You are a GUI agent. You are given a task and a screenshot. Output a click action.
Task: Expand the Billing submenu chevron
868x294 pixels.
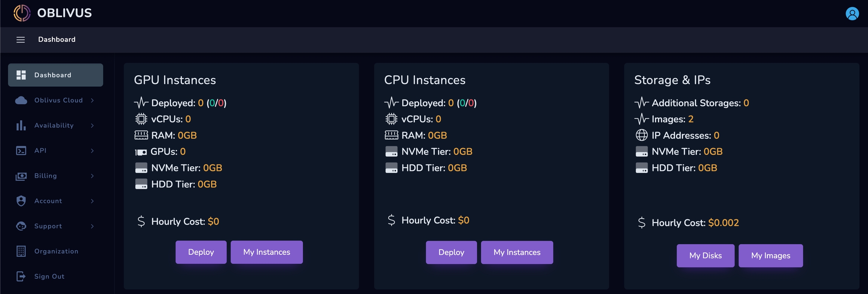(92, 176)
